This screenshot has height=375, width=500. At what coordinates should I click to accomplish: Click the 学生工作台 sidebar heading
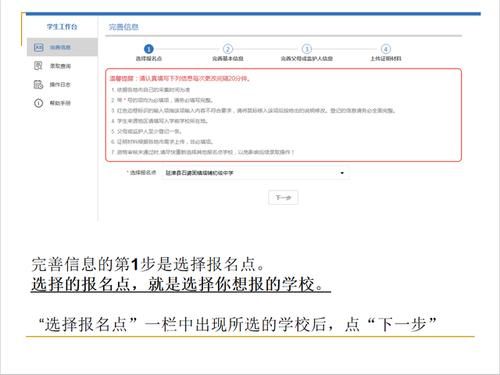tap(62, 27)
